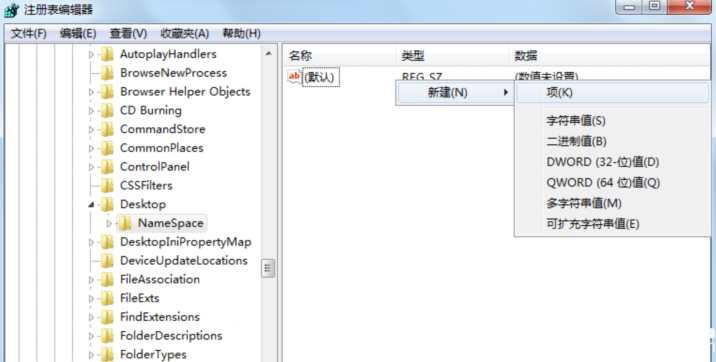Image resolution: width=716 pixels, height=362 pixels.
Task: Expand the NameSpace key
Action: [x=109, y=224]
